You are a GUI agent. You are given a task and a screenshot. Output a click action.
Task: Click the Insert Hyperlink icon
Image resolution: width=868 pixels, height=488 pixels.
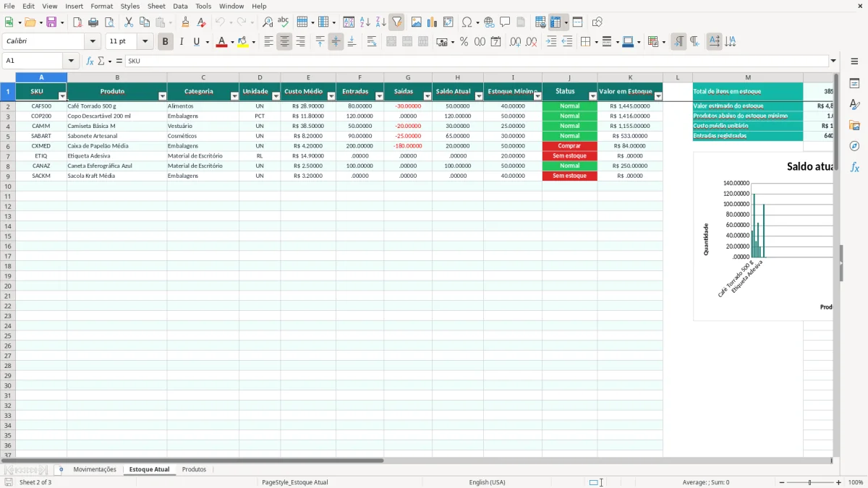(x=490, y=22)
